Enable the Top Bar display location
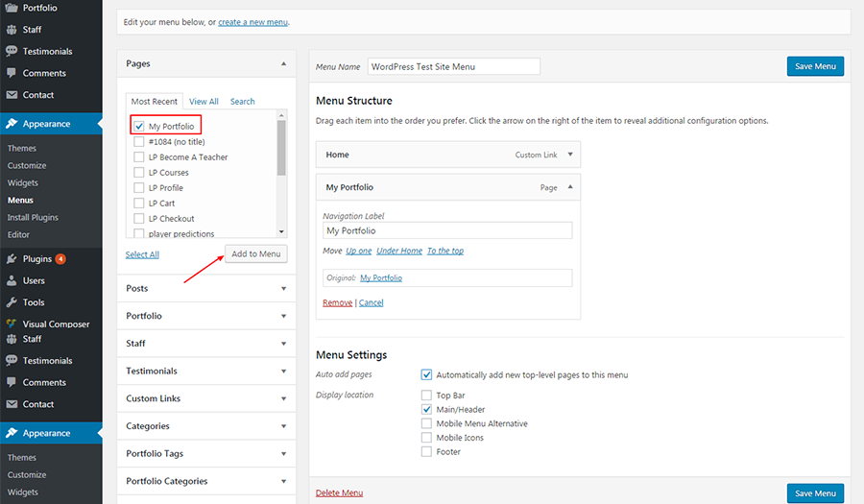864x504 pixels. [426, 395]
